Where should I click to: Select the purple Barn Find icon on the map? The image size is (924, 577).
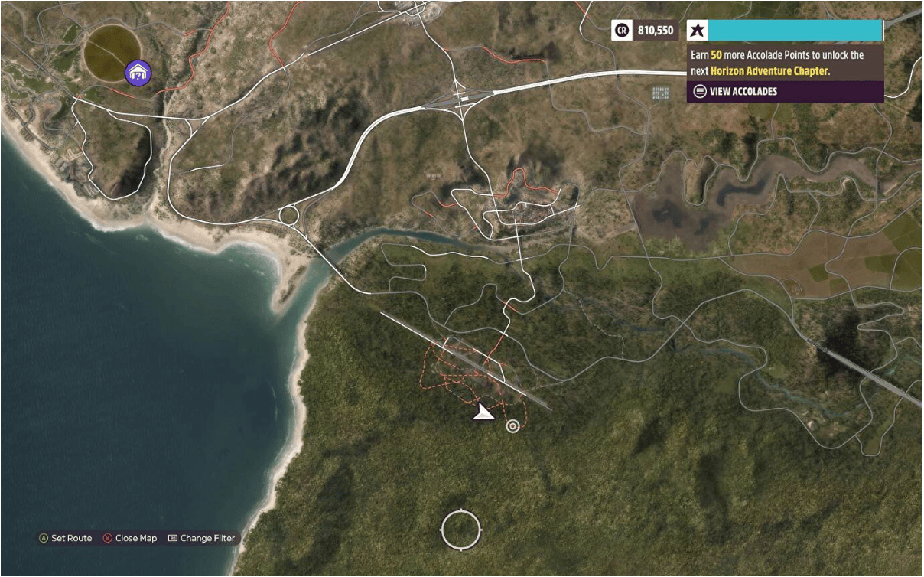pyautogui.click(x=138, y=73)
